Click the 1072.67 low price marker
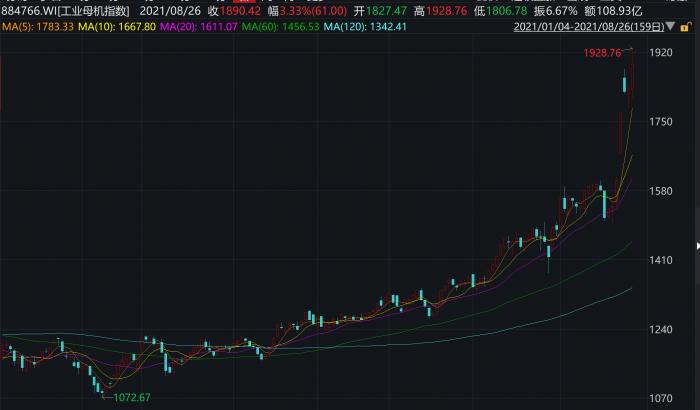The width and height of the screenshot is (700, 410). click(131, 398)
